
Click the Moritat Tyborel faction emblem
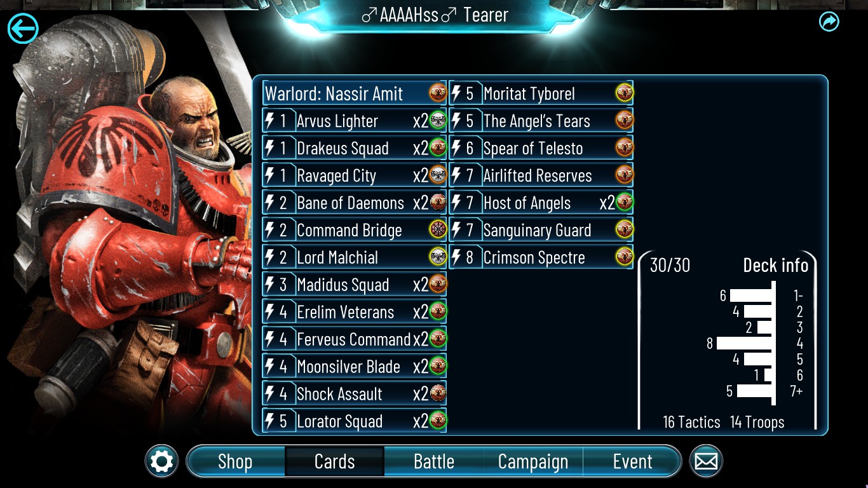[x=624, y=93]
